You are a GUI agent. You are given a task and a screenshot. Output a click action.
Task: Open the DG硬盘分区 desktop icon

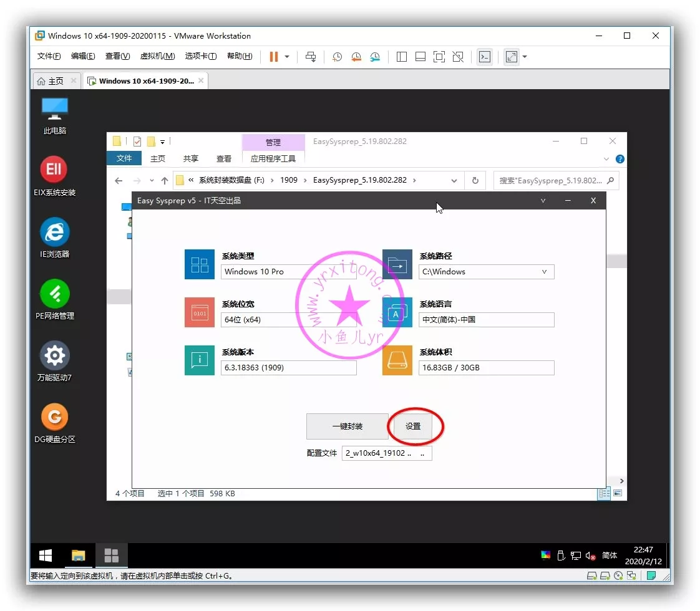[54, 423]
